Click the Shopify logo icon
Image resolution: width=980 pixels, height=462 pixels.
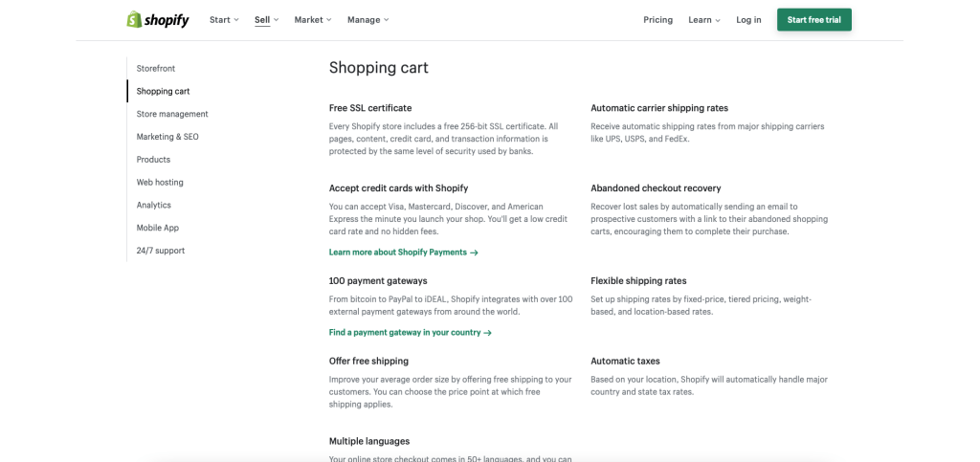(x=135, y=20)
